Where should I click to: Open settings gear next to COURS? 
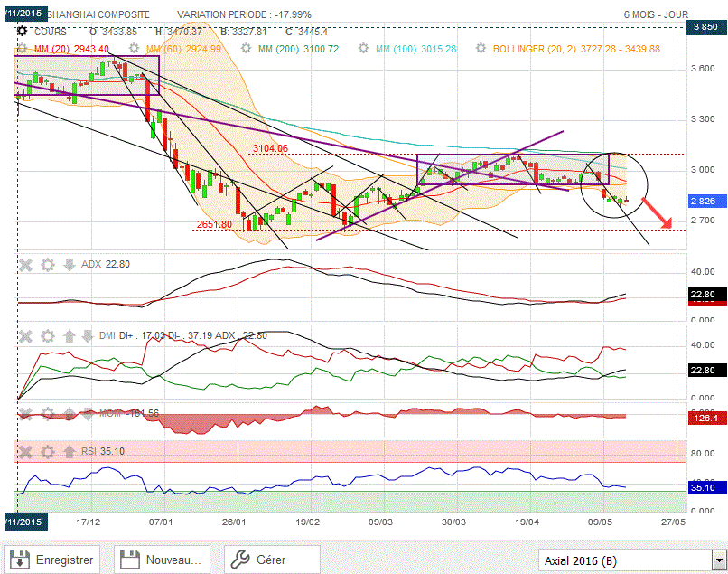click(22, 32)
